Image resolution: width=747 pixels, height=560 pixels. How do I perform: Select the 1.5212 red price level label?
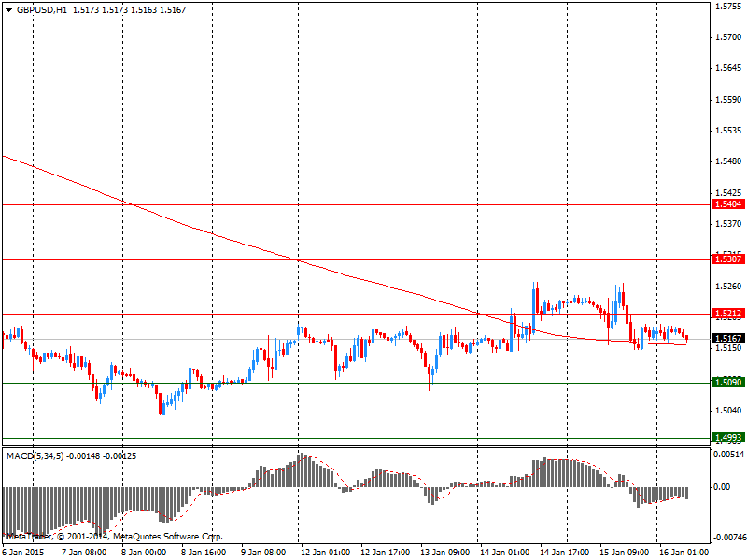click(x=728, y=314)
